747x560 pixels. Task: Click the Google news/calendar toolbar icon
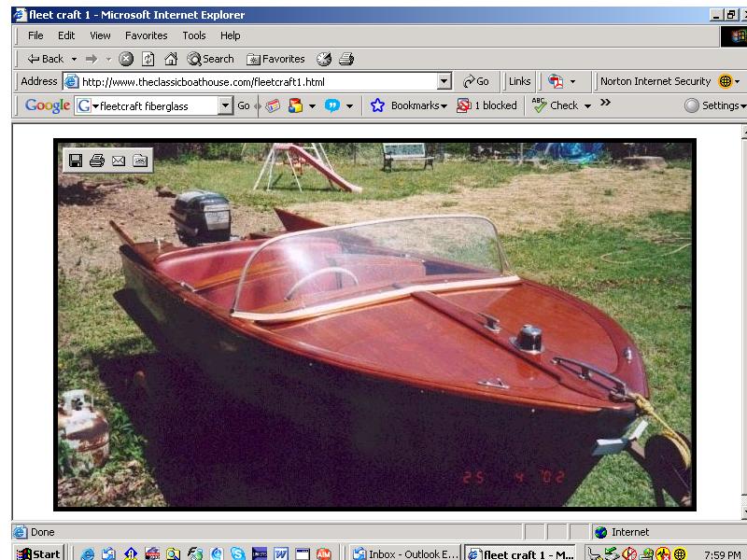273,105
